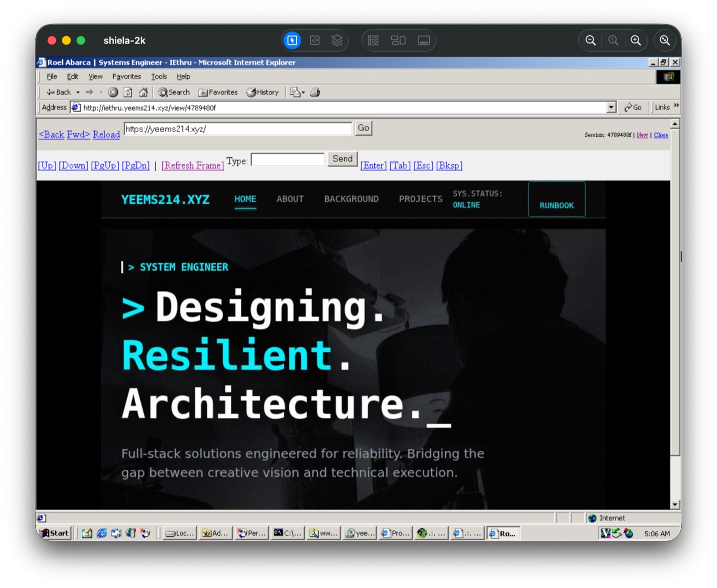Expand the Links toolbar chevron
Screen dimensions: 717x588
[676, 106]
